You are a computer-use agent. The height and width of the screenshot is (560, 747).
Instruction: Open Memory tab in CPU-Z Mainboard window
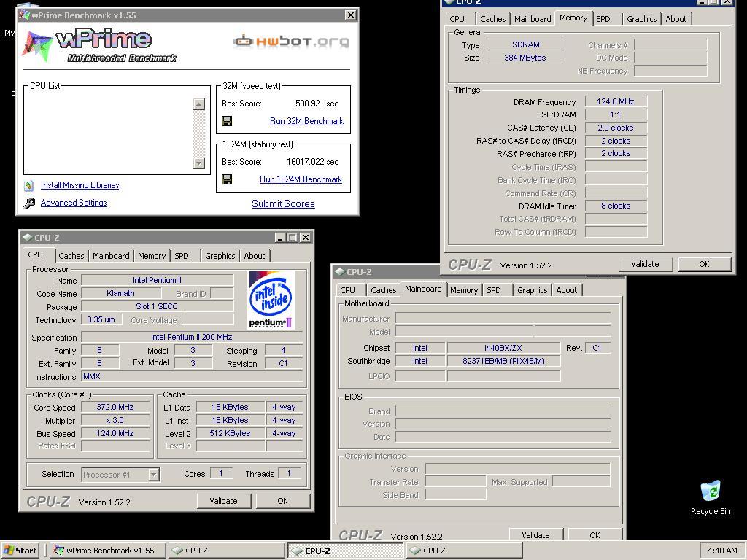tap(464, 290)
